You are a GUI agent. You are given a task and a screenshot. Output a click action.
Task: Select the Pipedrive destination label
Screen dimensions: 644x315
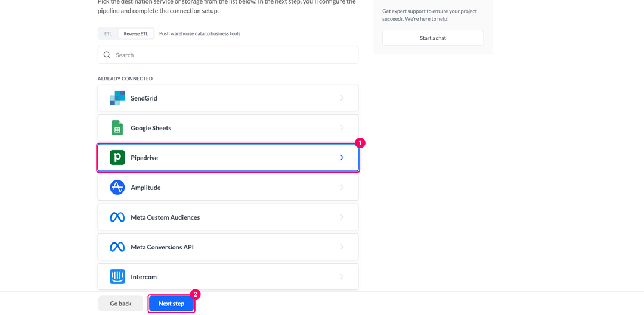click(x=144, y=158)
